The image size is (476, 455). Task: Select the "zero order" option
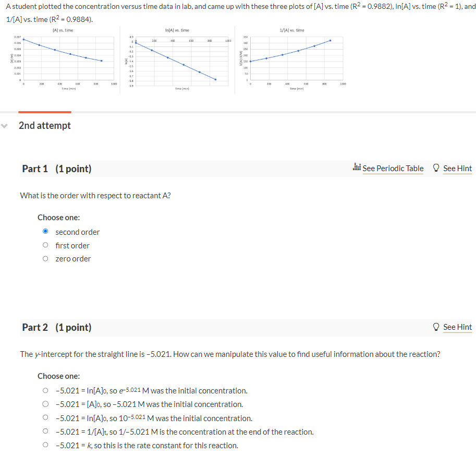click(x=45, y=258)
